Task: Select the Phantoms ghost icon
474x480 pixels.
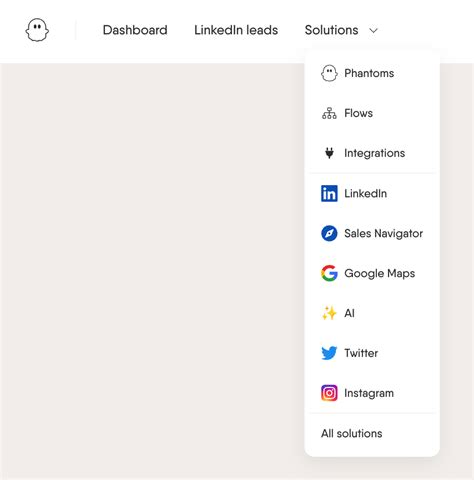Action: [329, 73]
